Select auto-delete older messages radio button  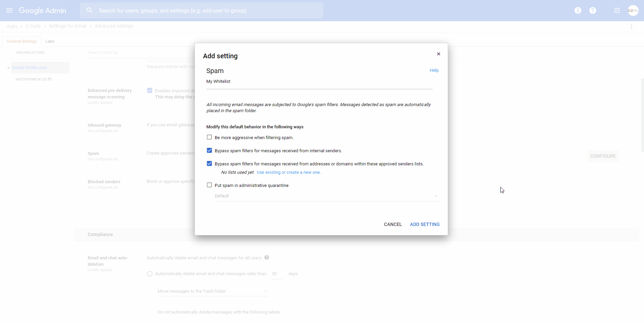tap(150, 274)
